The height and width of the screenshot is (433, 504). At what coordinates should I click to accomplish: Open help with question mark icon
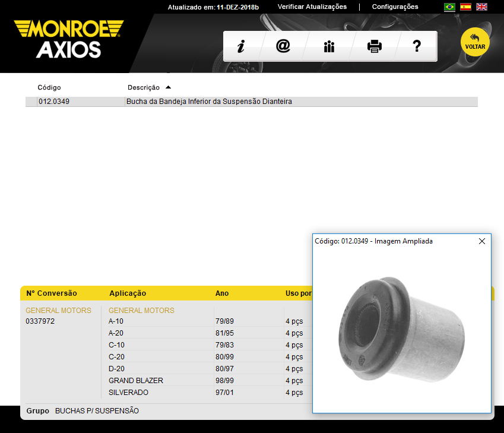coord(417,46)
